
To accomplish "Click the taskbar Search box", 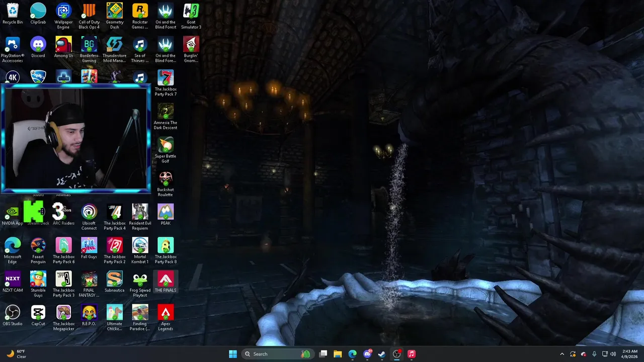I will (277, 354).
